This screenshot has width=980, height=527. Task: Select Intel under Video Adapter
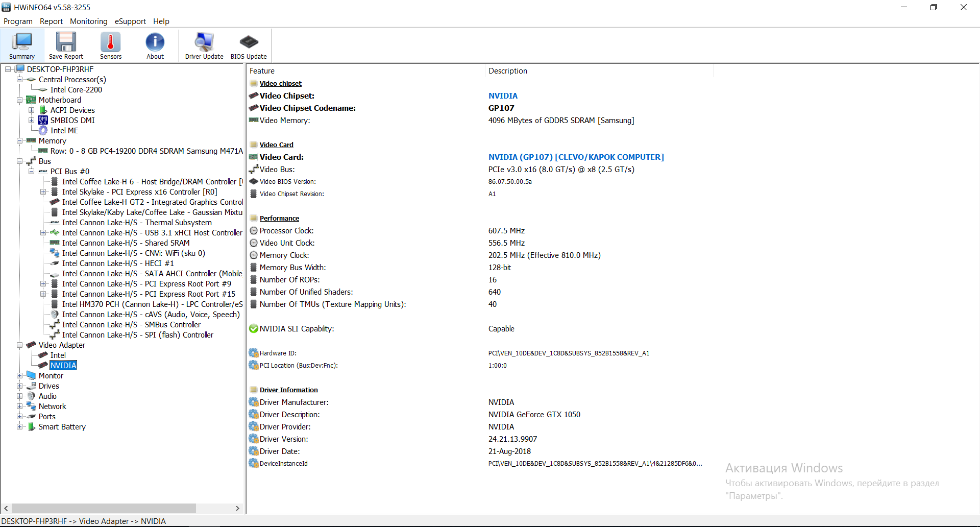tap(58, 355)
